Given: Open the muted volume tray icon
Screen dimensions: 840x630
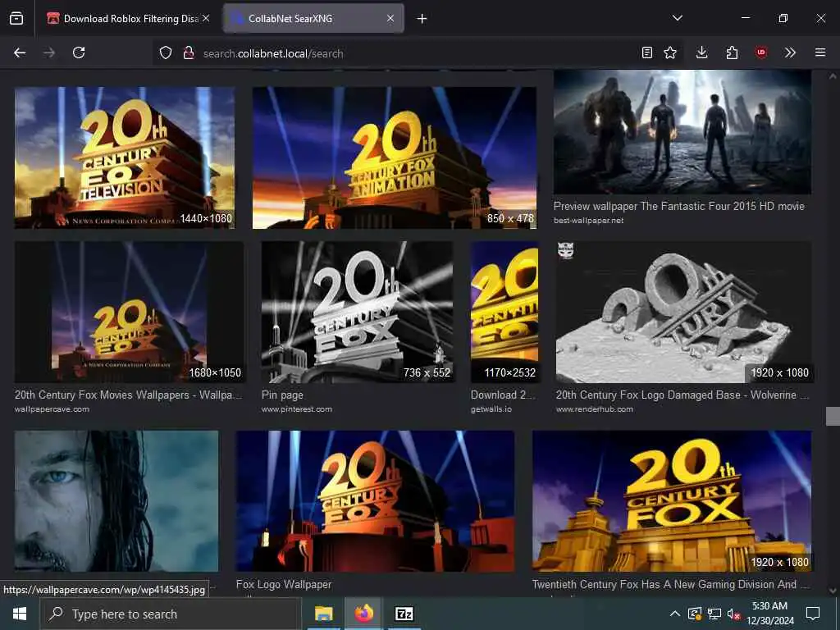Looking at the screenshot, I should pyautogui.click(x=733, y=614).
